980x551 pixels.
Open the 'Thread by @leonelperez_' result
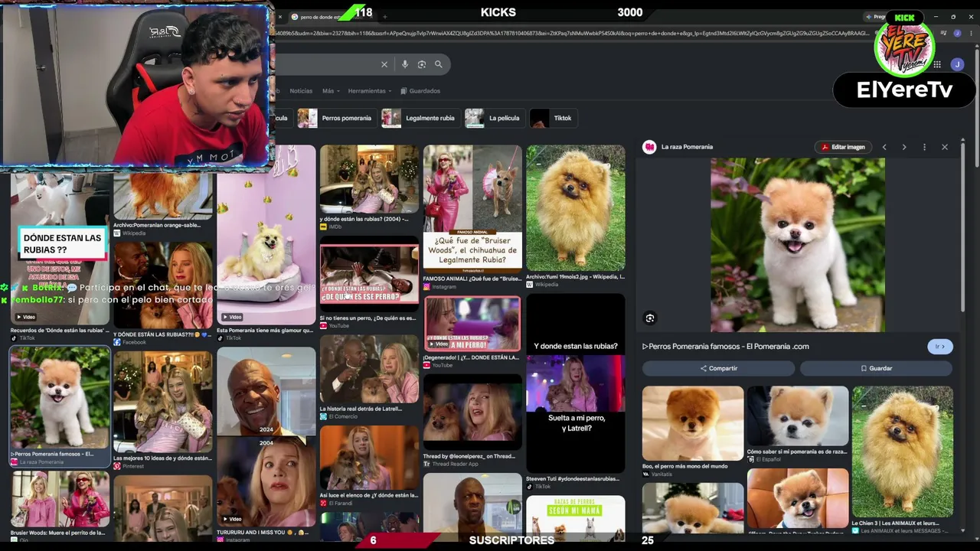[472, 422]
